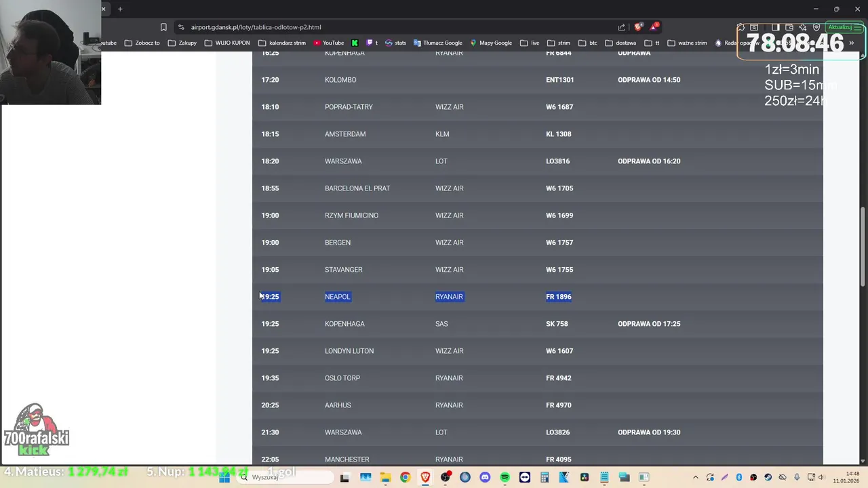Open OBS Studio from the taskbar

click(x=445, y=477)
